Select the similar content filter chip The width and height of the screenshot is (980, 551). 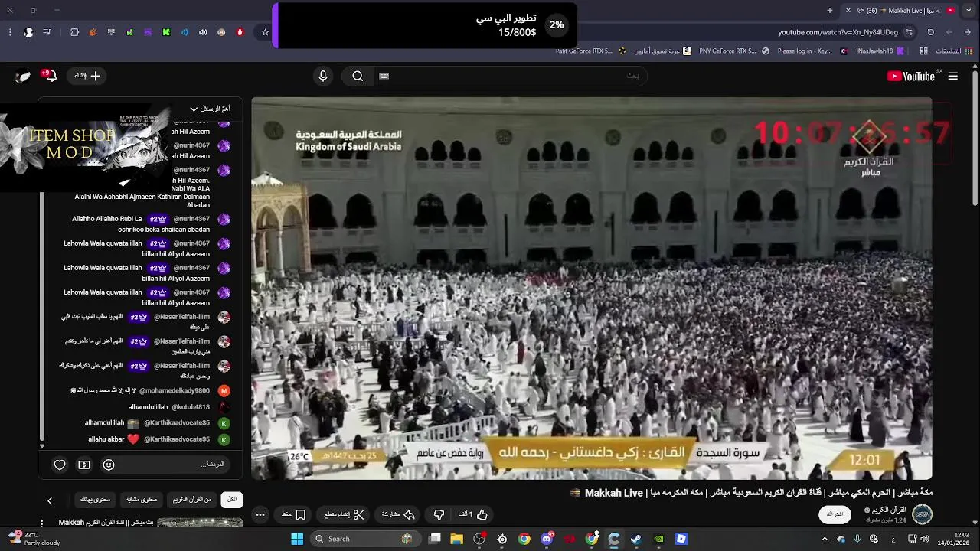[x=142, y=500]
